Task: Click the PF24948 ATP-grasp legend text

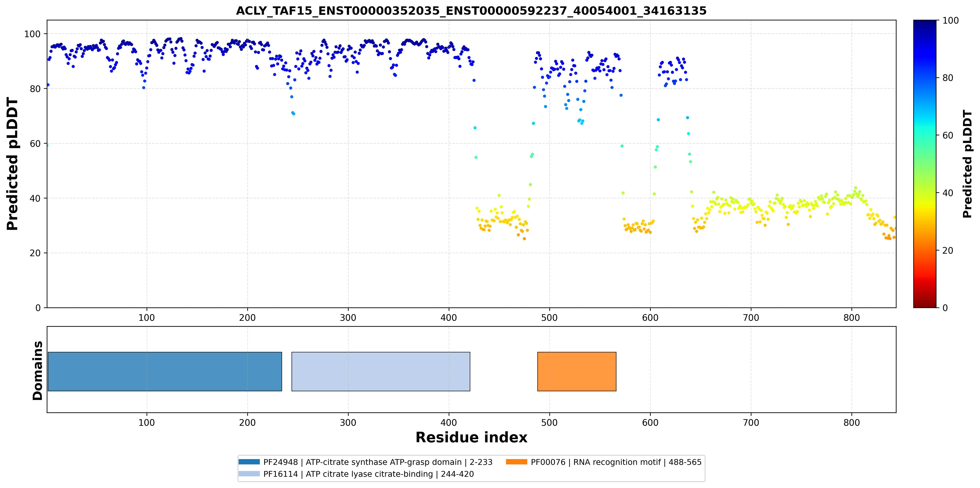Action: point(378,462)
